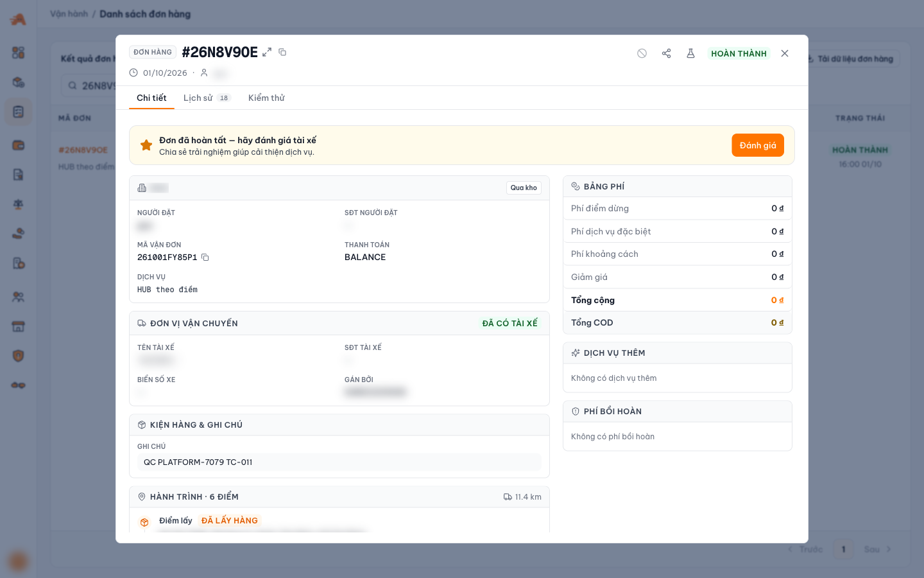Click the waybill number 261001FY85P1
The height and width of the screenshot is (578, 924).
[x=167, y=258]
